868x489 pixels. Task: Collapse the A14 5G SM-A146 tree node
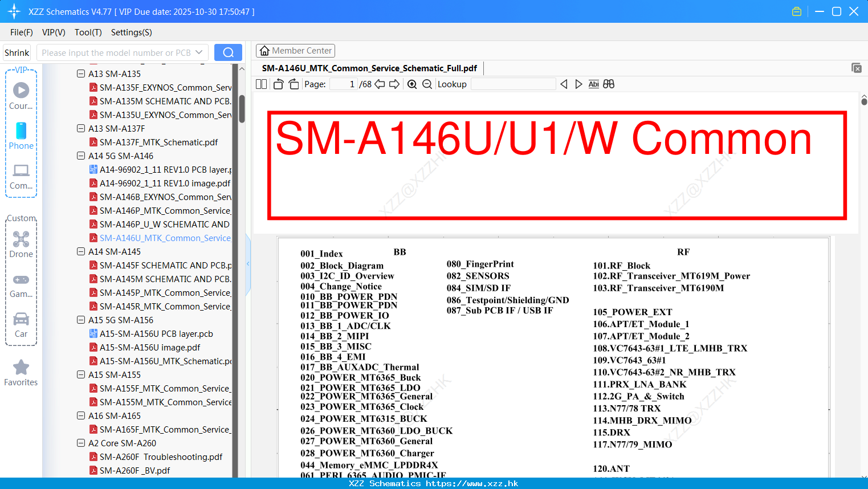(81, 156)
